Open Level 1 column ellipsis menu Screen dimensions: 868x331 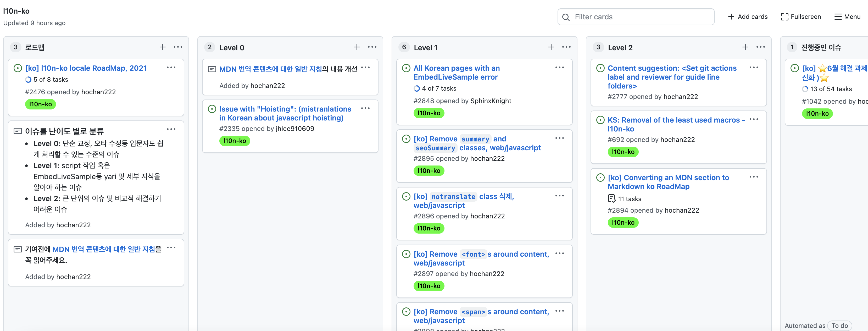pos(566,47)
